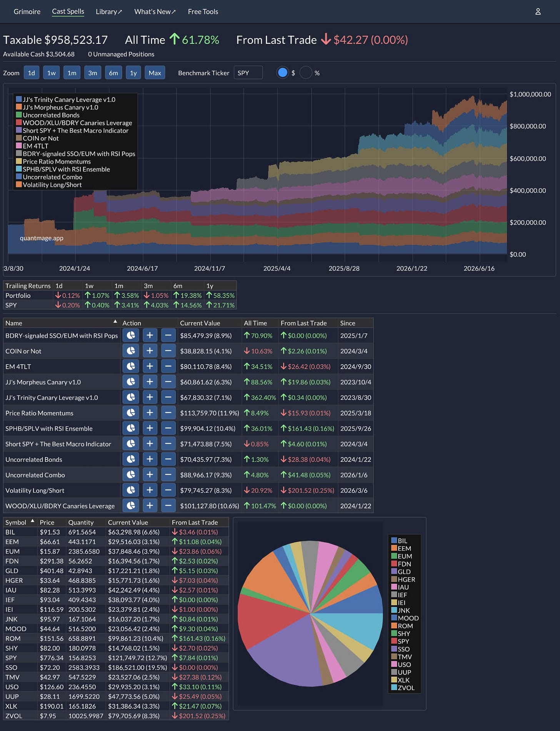Click 'Price Ratio Momentums' spell name
The width and height of the screenshot is (560, 731).
coord(39,413)
